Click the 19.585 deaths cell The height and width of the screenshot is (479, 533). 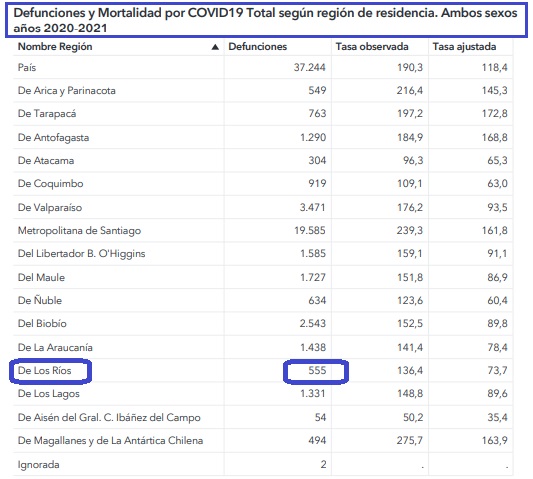(x=310, y=230)
